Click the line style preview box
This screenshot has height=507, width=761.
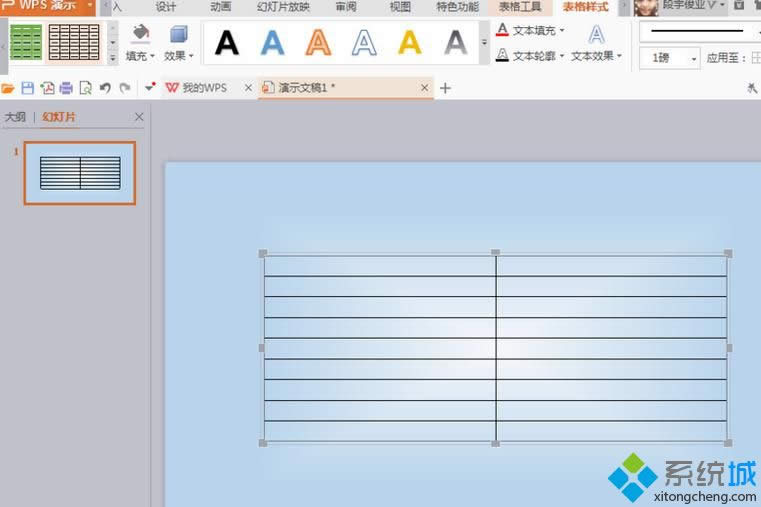click(x=699, y=31)
